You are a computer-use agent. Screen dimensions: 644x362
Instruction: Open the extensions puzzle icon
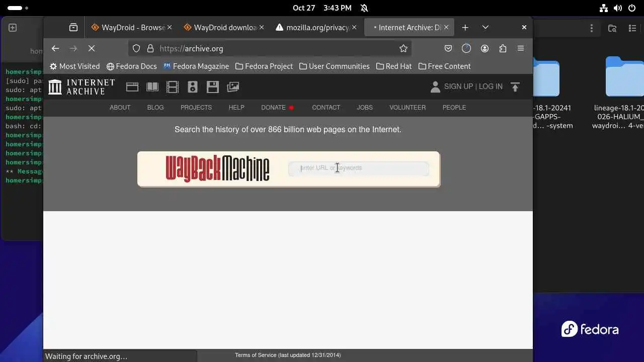tap(503, 48)
